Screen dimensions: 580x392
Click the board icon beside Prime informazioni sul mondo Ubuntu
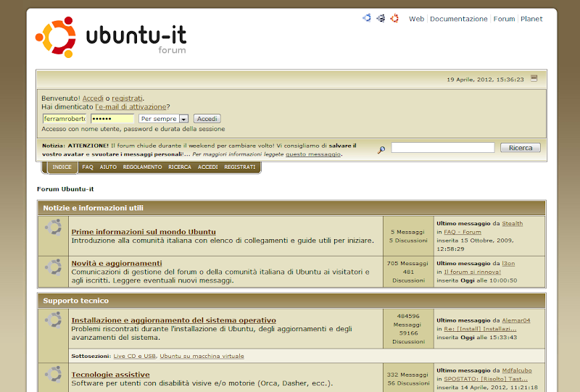click(53, 228)
